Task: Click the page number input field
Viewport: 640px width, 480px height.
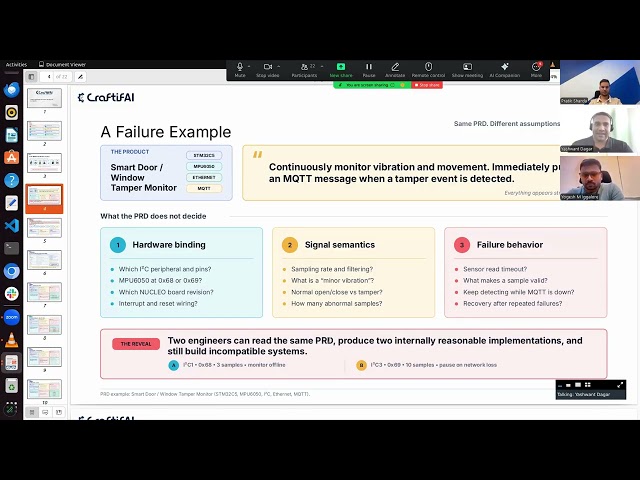Action: tap(47, 76)
